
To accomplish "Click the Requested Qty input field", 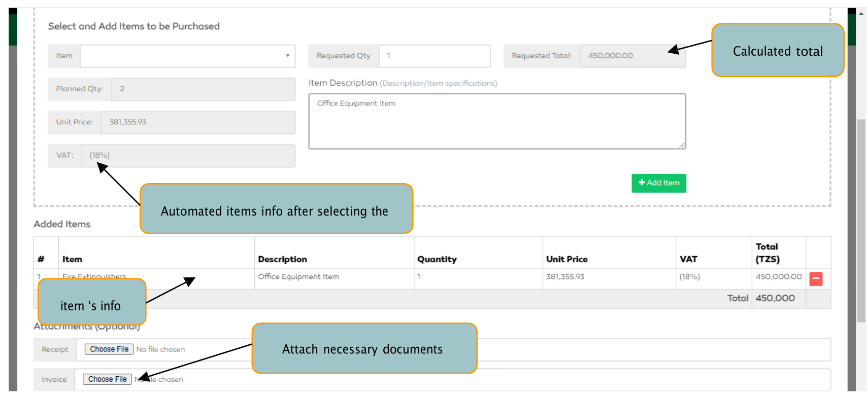I will tap(434, 56).
